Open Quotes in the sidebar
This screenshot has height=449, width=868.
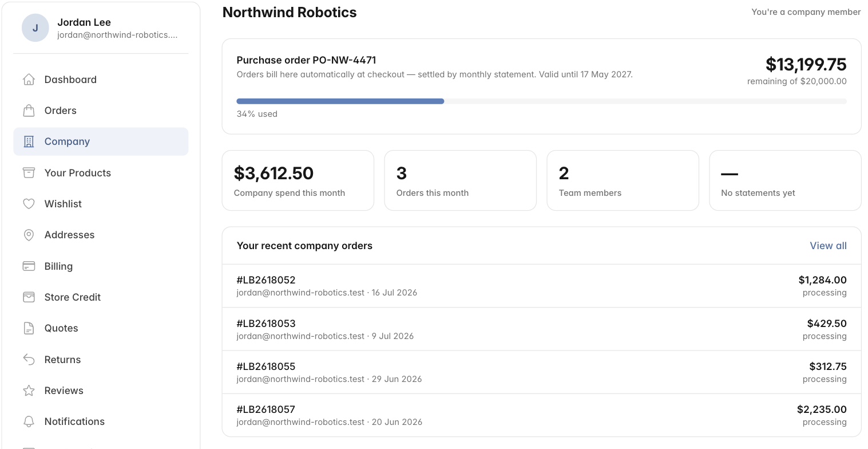click(x=101, y=328)
